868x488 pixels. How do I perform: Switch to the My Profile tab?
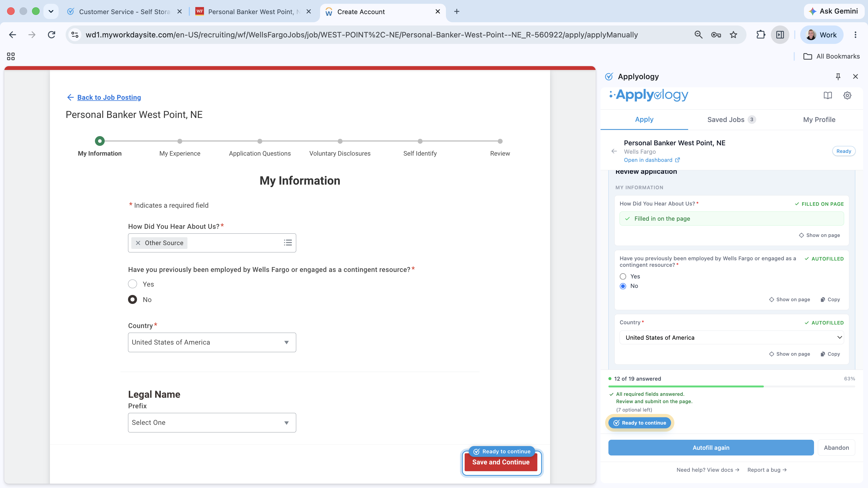819,120
